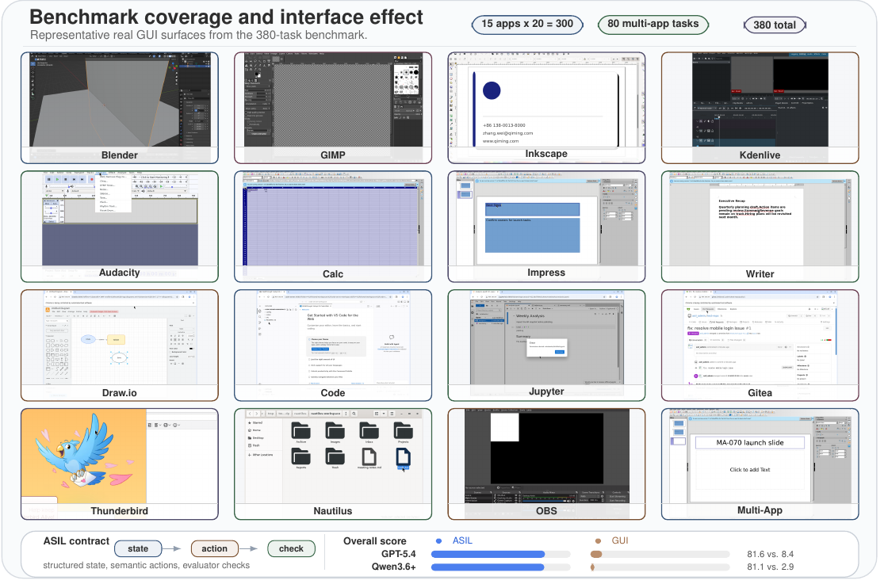Click the GPT-5.4 blue ASIL score bar
This screenshot has height=588, width=888.
point(488,554)
